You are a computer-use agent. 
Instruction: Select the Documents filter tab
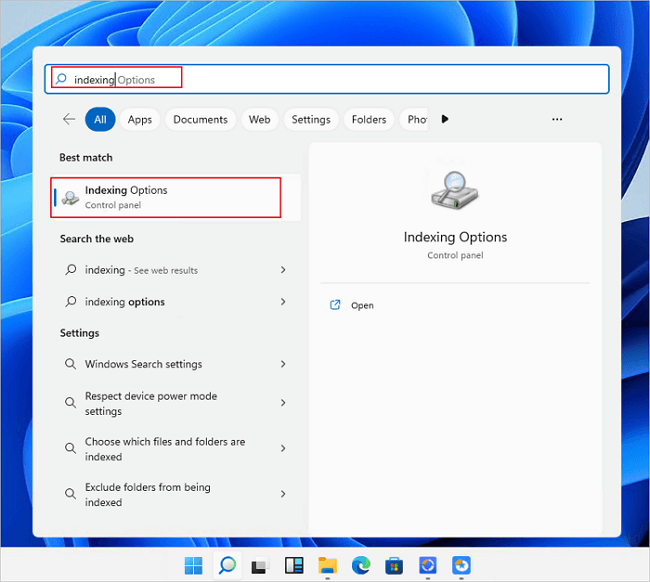[200, 119]
